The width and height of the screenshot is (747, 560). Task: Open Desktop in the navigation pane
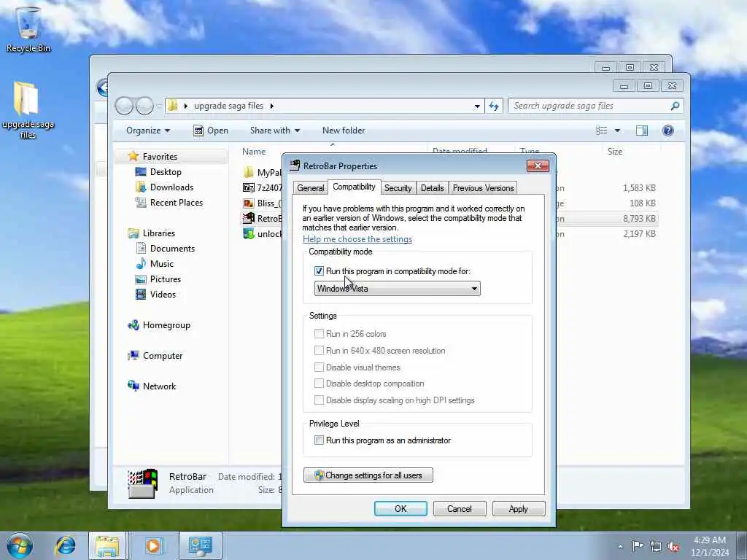(x=166, y=172)
